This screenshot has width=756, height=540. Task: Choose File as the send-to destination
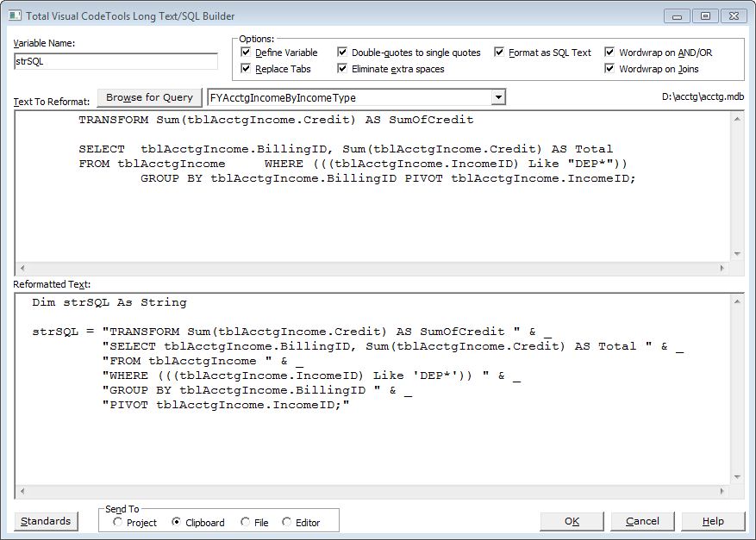246,522
